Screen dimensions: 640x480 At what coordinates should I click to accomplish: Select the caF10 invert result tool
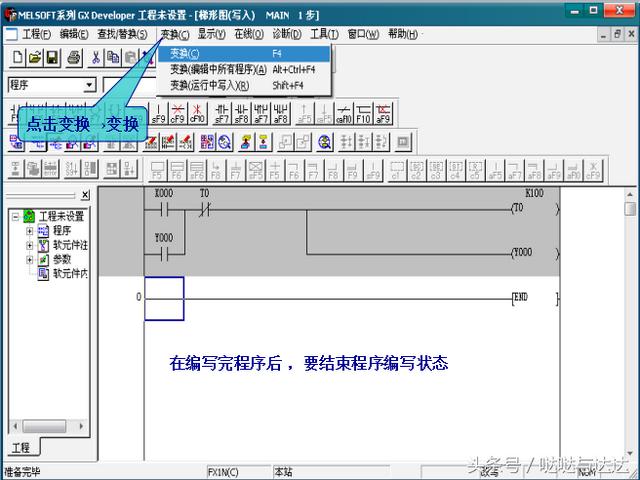click(344, 113)
